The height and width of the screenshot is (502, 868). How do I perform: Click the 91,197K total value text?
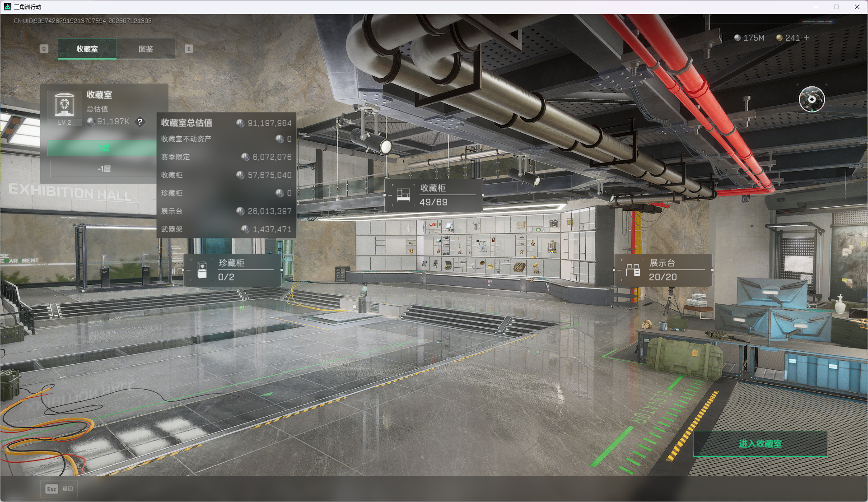[113, 121]
